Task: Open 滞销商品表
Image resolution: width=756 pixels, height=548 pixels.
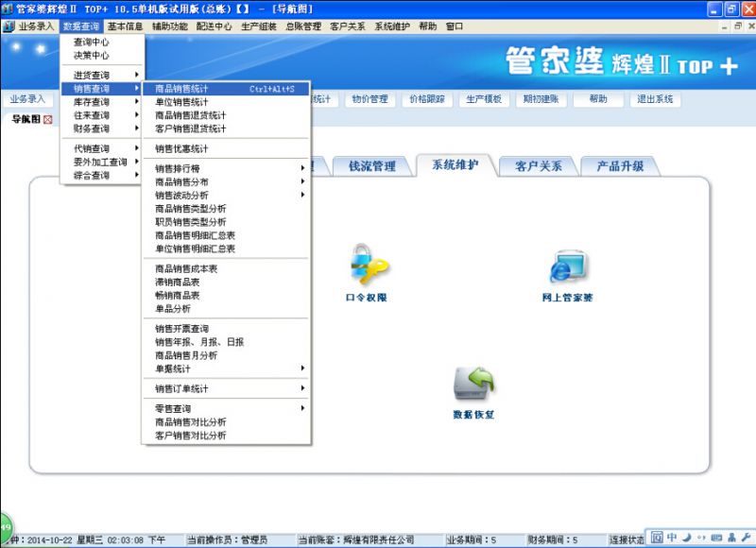Action: point(226,282)
